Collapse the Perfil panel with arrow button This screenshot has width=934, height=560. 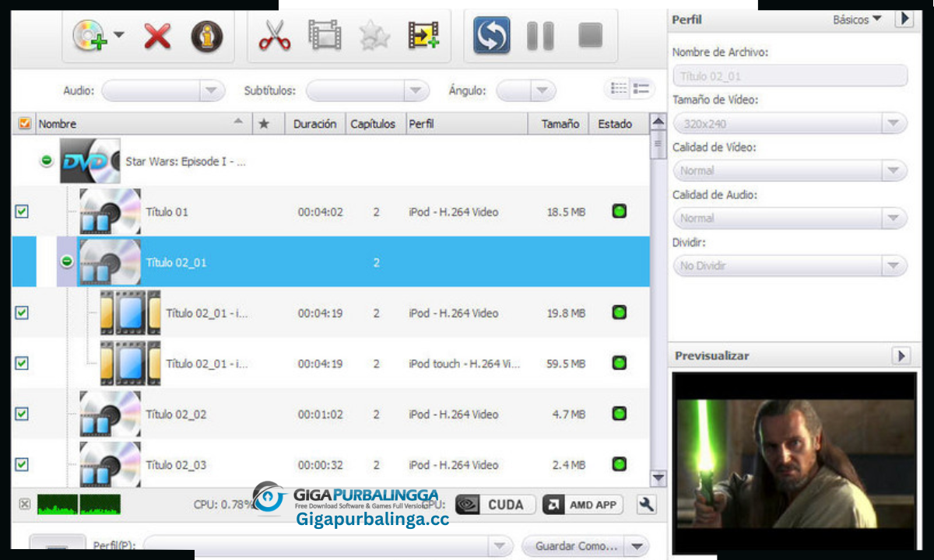point(904,19)
